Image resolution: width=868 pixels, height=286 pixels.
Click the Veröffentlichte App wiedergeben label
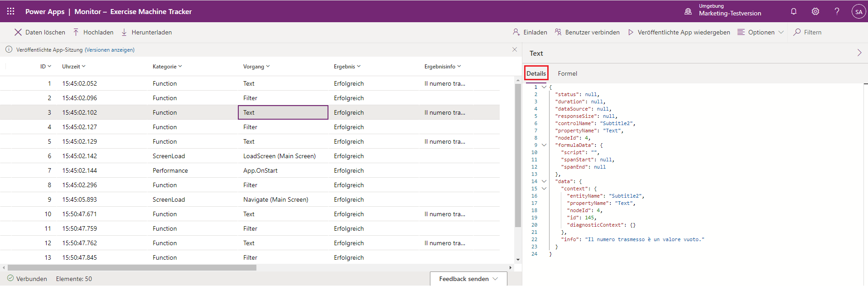coord(684,32)
